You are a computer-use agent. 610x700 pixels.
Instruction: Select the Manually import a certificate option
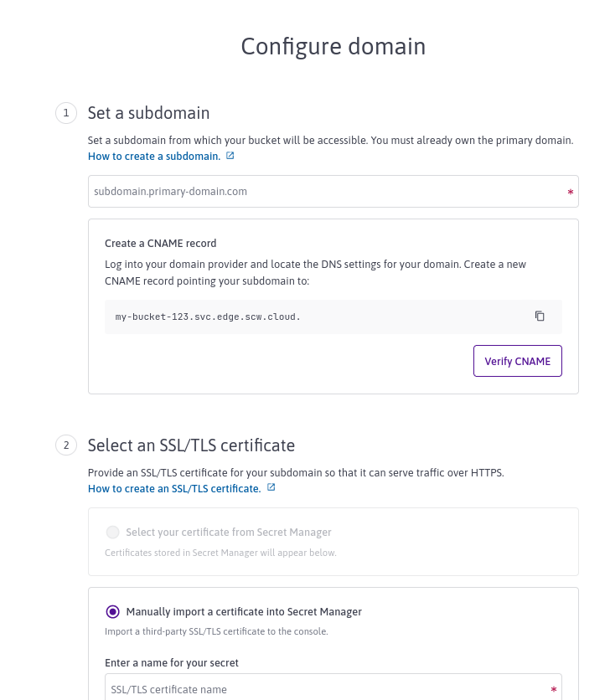[x=113, y=611]
